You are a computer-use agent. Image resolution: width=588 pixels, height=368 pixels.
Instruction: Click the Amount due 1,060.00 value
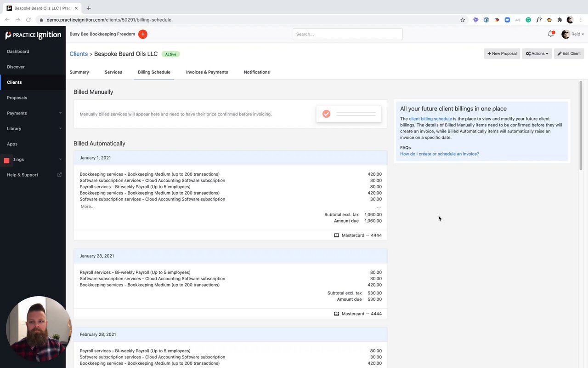(x=373, y=221)
